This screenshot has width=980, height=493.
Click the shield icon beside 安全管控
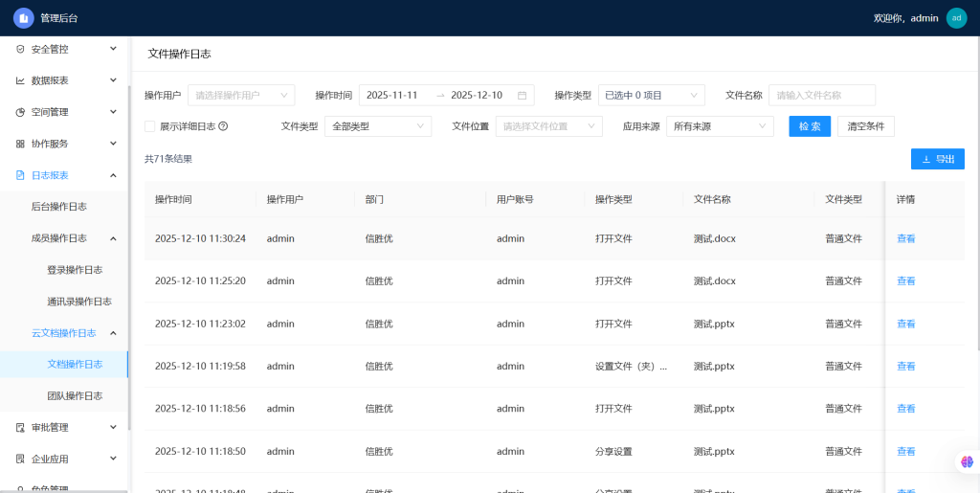coord(20,49)
